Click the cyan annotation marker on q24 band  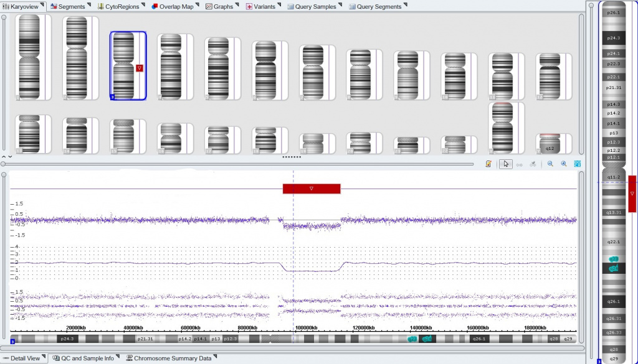614,268
